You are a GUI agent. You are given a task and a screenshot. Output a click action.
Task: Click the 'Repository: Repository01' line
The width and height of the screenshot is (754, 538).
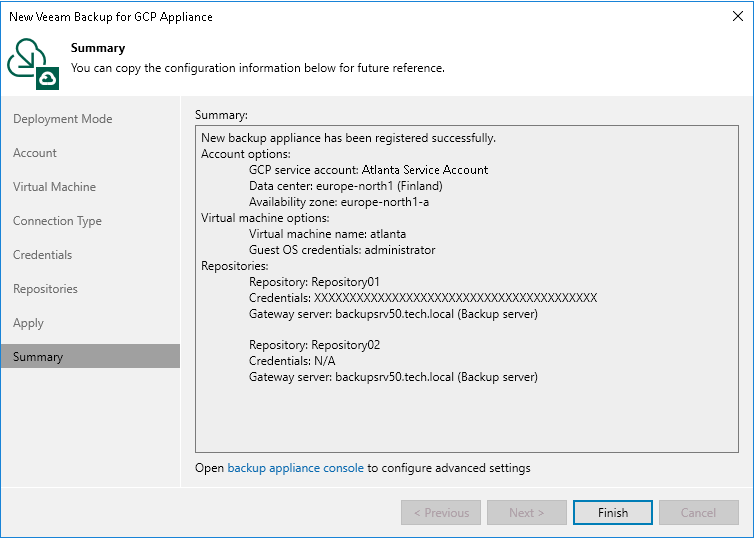[314, 282]
